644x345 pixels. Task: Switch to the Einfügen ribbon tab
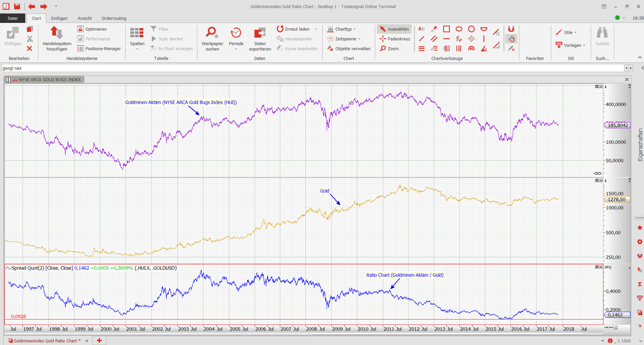(59, 18)
